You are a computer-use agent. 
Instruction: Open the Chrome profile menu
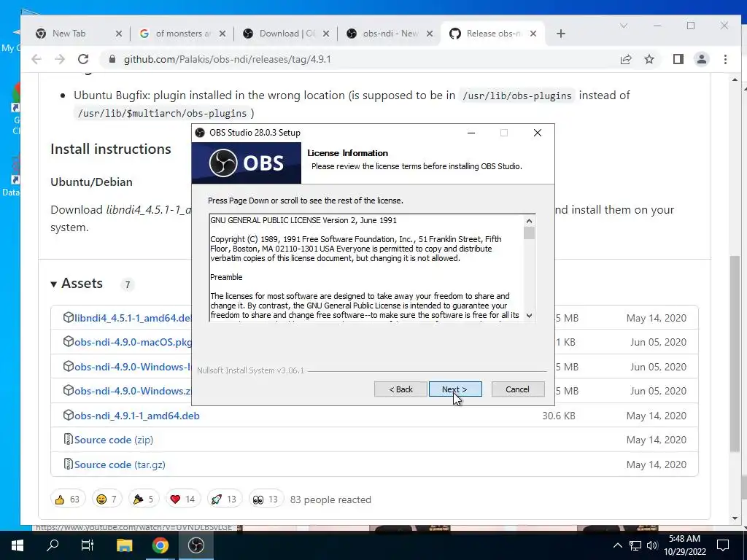click(x=702, y=60)
